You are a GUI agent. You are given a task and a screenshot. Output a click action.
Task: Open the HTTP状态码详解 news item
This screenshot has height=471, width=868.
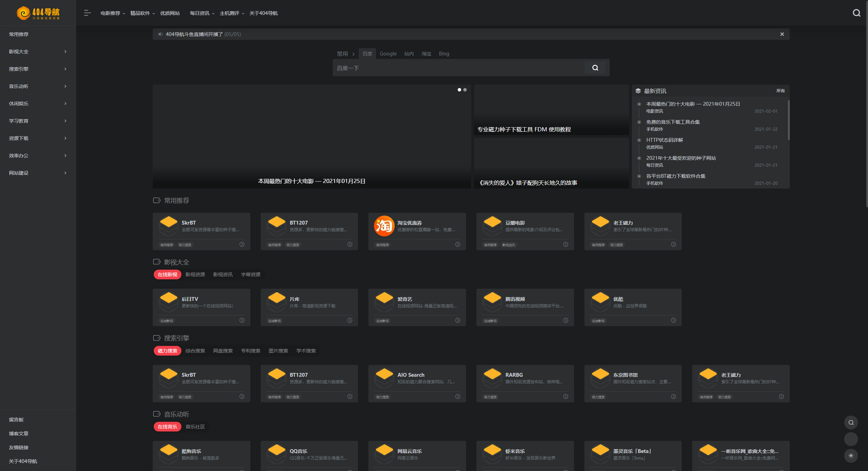(x=664, y=140)
